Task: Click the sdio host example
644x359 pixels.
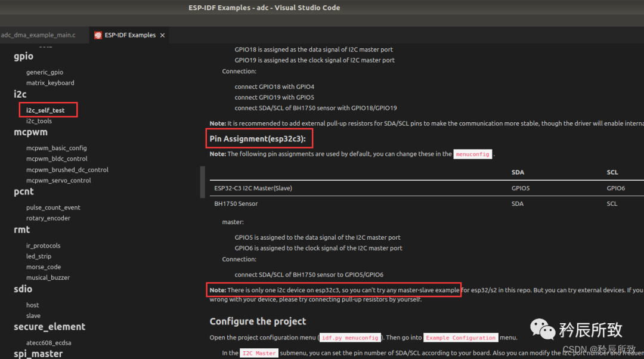Action: [x=32, y=305]
